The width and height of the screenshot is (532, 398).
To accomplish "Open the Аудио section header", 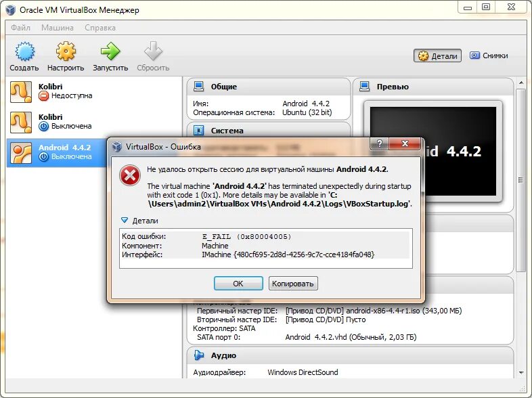I will [350, 355].
